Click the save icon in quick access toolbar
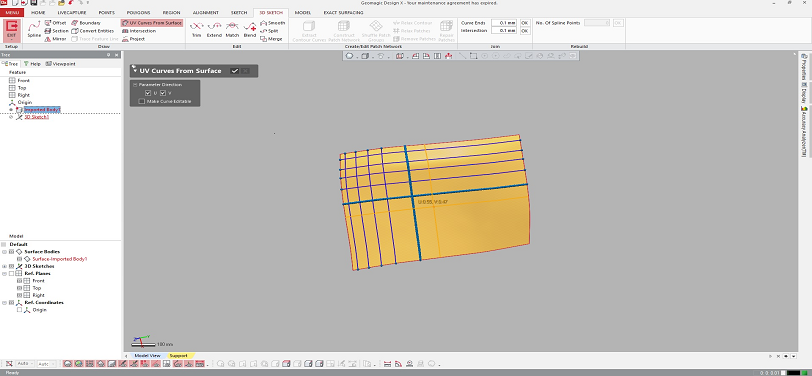This screenshot has height=376, width=812. 34,3
